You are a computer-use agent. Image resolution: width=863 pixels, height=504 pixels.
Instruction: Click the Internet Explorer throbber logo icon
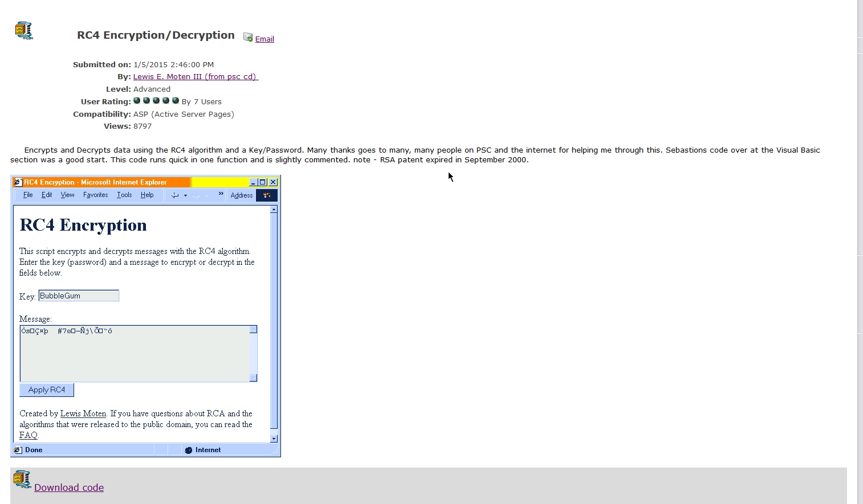(267, 195)
